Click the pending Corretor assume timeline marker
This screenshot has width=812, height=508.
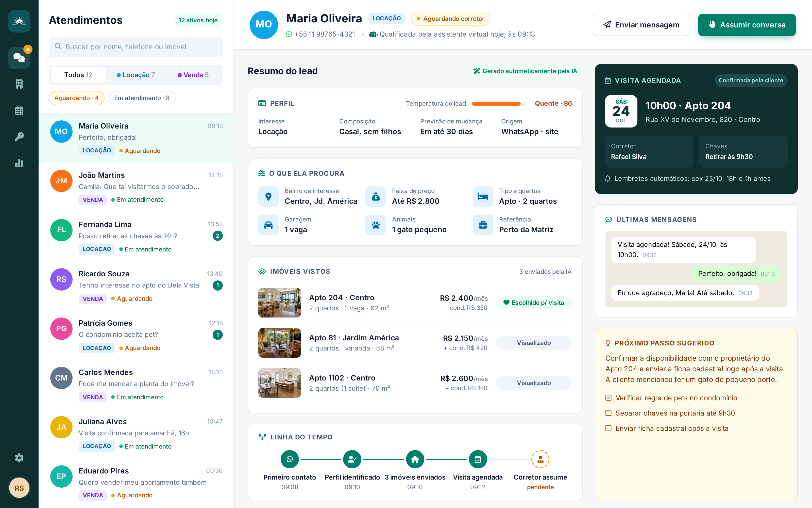click(540, 459)
